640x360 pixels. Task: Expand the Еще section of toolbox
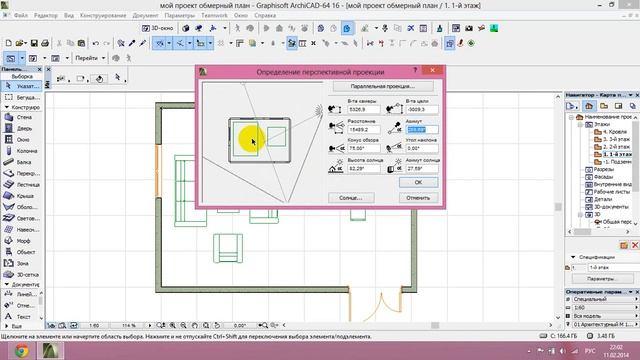7,327
